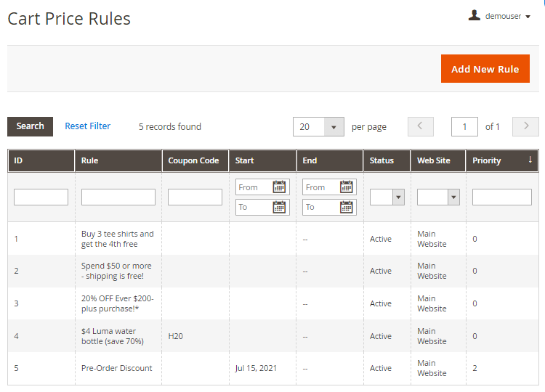Click the current page number field
The height and width of the screenshot is (392, 545).
(x=464, y=126)
